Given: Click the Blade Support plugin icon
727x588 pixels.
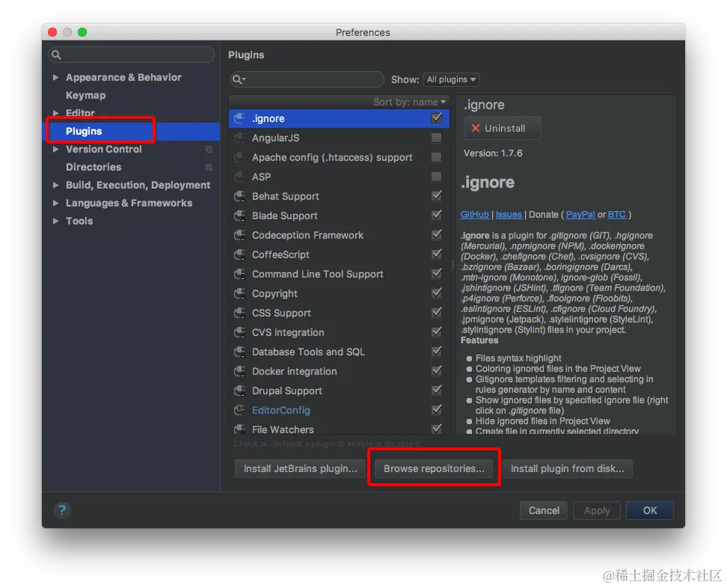Looking at the screenshot, I should pos(239,215).
